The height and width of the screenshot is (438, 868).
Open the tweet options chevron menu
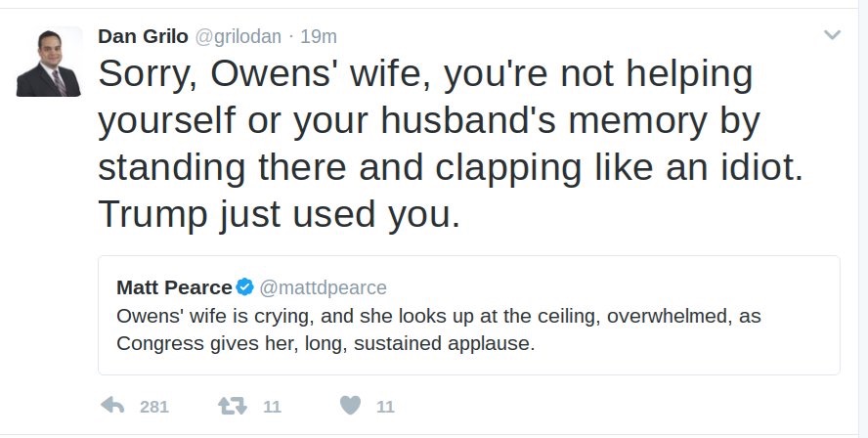click(833, 35)
